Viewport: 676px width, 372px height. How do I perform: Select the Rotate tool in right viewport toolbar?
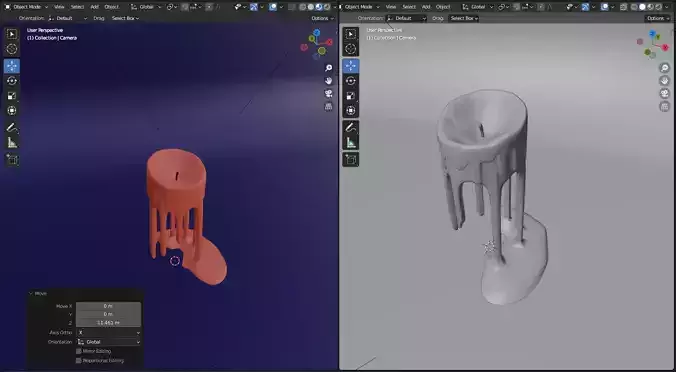pos(351,81)
